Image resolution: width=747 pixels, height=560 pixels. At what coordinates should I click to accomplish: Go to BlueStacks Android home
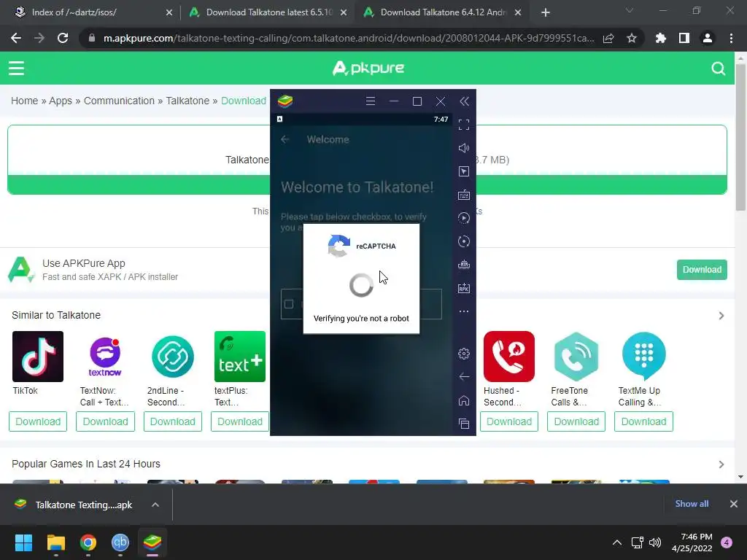point(463,400)
